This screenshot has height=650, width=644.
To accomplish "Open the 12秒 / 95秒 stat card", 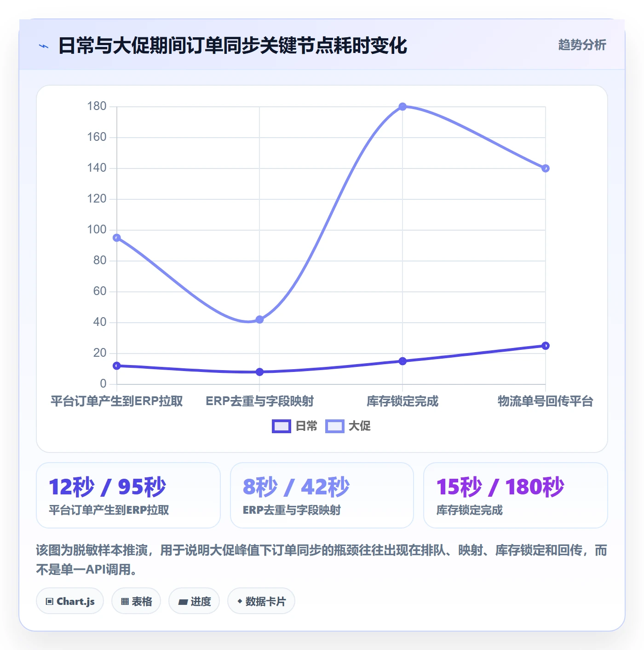I will point(128,495).
